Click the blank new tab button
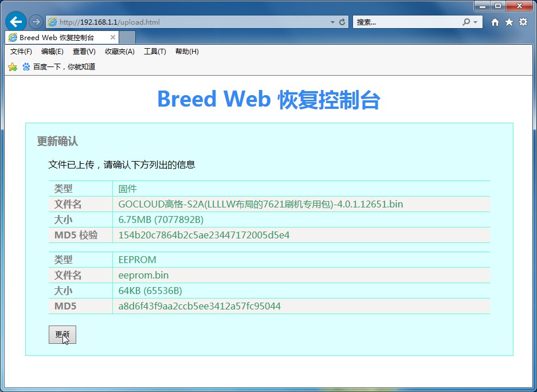This screenshot has width=537, height=392. (127, 37)
